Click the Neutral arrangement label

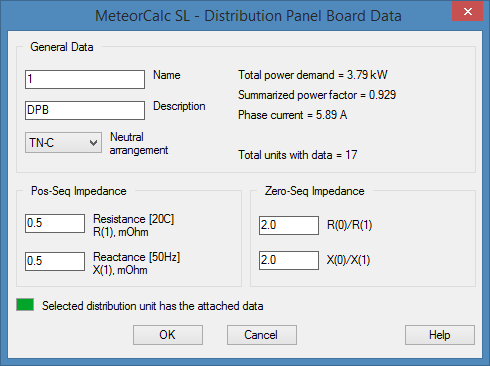click(x=139, y=144)
